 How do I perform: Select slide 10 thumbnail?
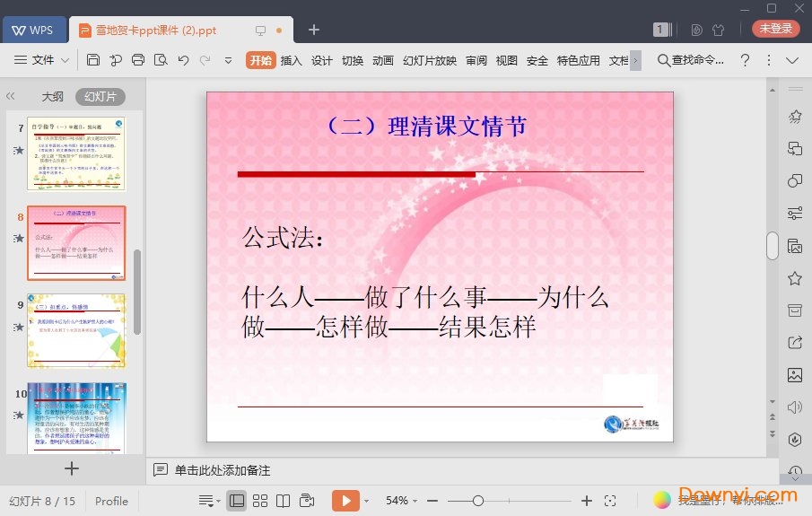(76, 418)
